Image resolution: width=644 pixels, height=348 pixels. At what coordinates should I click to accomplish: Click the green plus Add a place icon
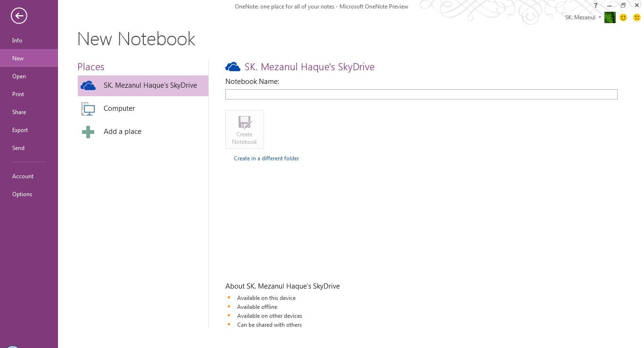(x=88, y=132)
